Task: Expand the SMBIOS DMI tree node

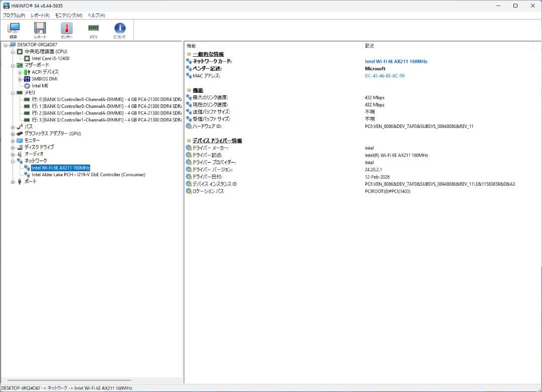Action: (x=20, y=79)
